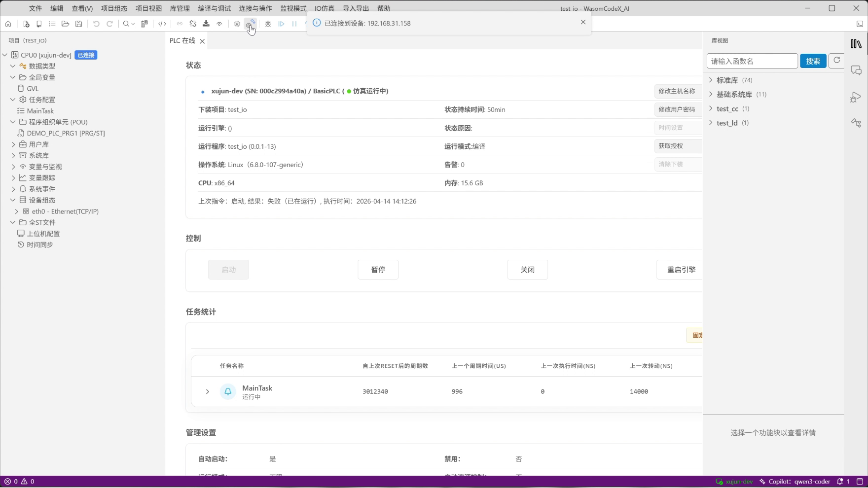Click the document compare icon beside search
Viewport: 868px width, 488px height.
[145, 24]
